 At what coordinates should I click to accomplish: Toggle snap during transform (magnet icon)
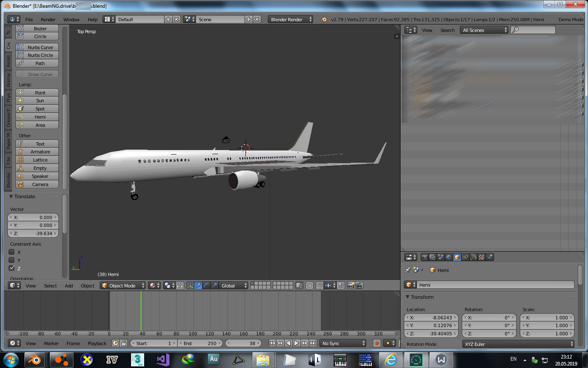pos(320,285)
